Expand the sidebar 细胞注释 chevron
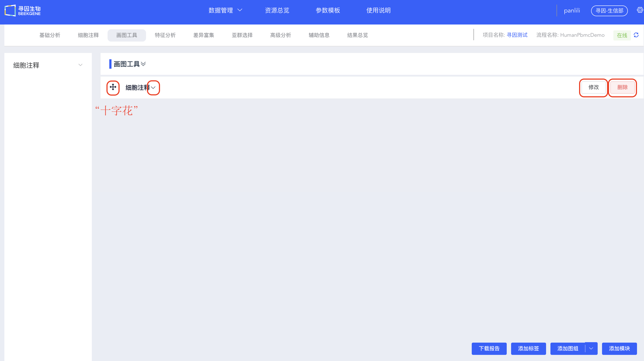The image size is (644, 361). 80,65
